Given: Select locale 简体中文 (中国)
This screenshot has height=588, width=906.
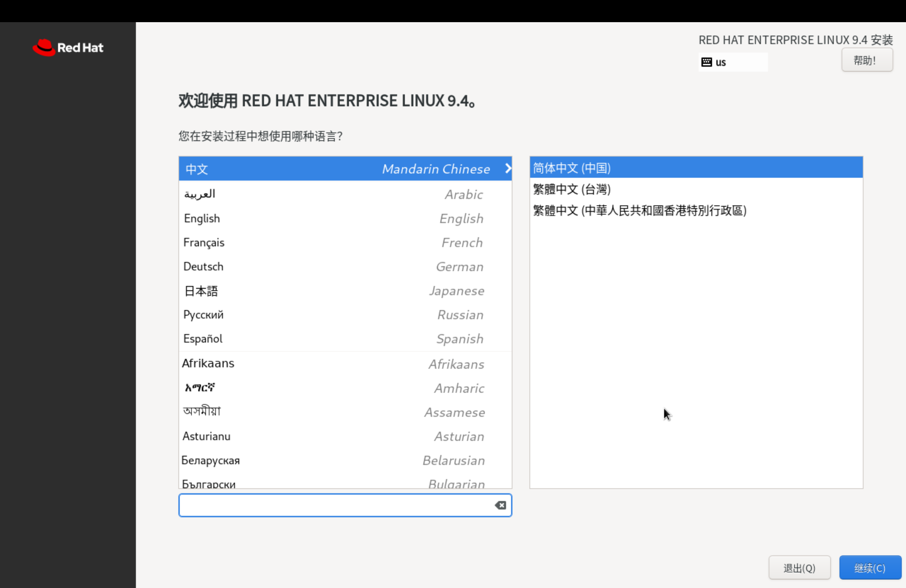Looking at the screenshot, I should point(696,167).
